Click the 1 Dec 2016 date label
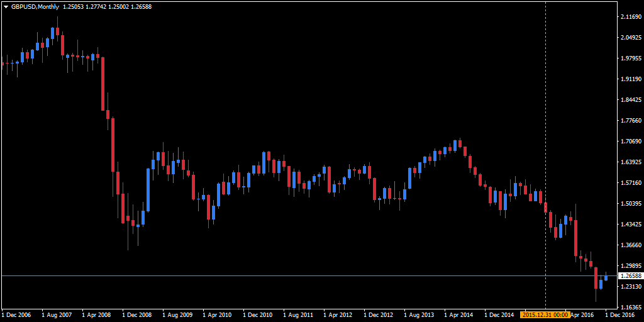 point(620,315)
